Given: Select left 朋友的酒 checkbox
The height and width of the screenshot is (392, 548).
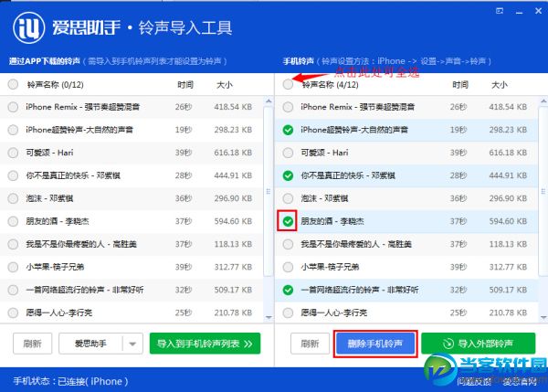Looking at the screenshot, I should pyautogui.click(x=13, y=221).
